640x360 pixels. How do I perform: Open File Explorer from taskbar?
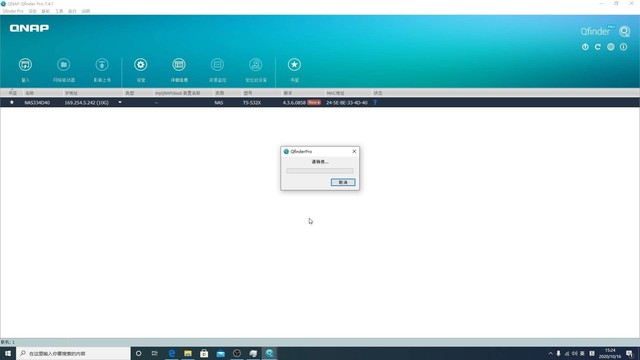pyautogui.click(x=188, y=353)
